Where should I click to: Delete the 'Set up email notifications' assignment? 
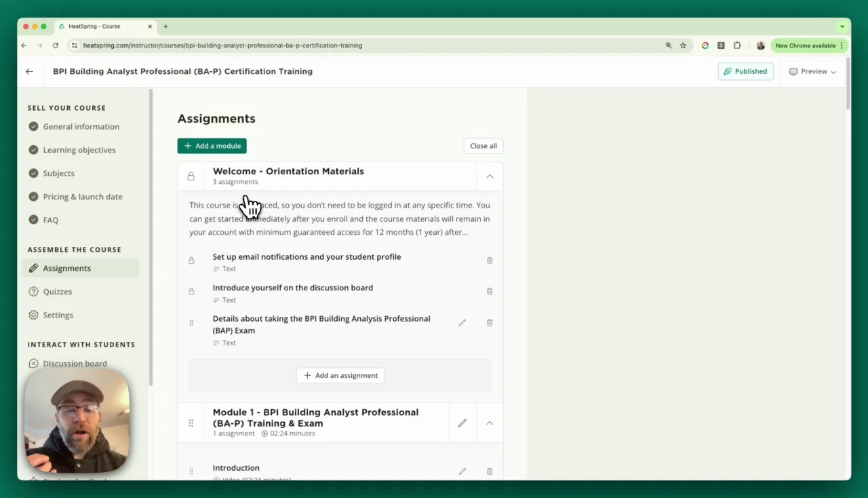[490, 261]
